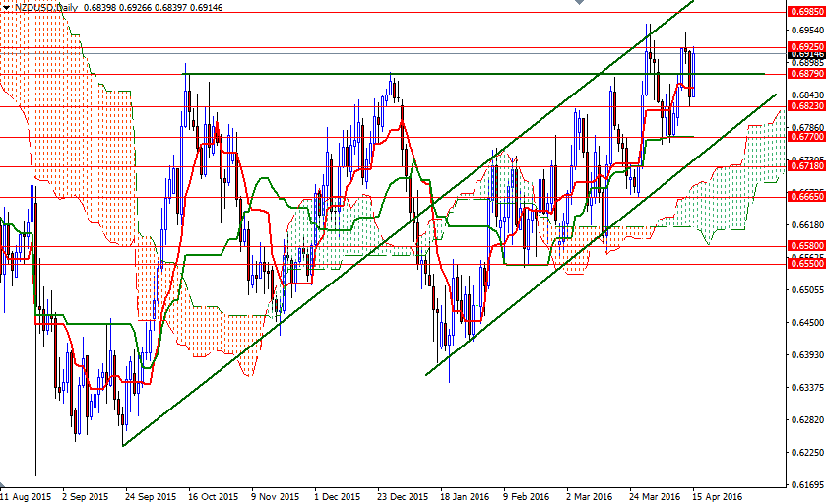
Task: Select the red 0.65500 price level label
Action: (x=806, y=264)
